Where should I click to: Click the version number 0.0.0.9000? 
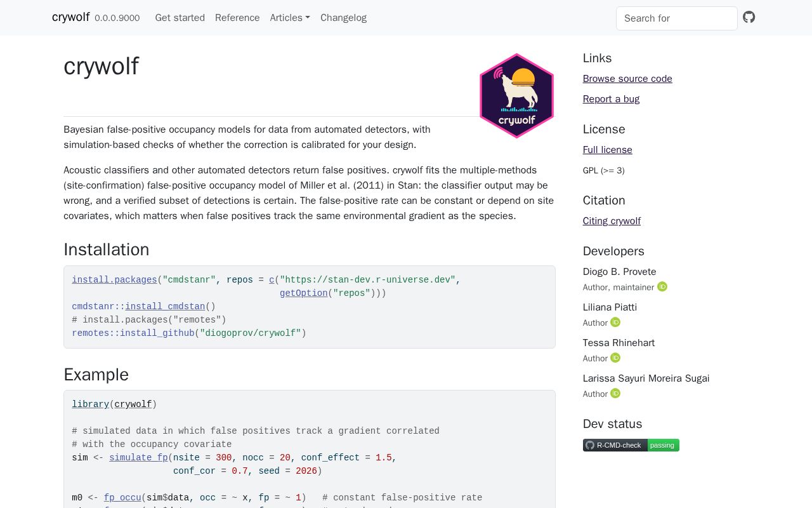[117, 18]
